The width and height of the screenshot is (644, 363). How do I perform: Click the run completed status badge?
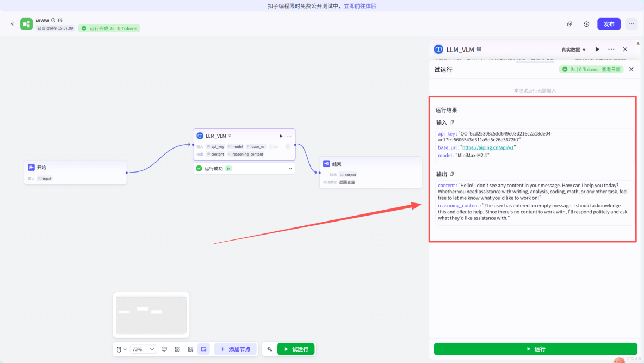[109, 28]
